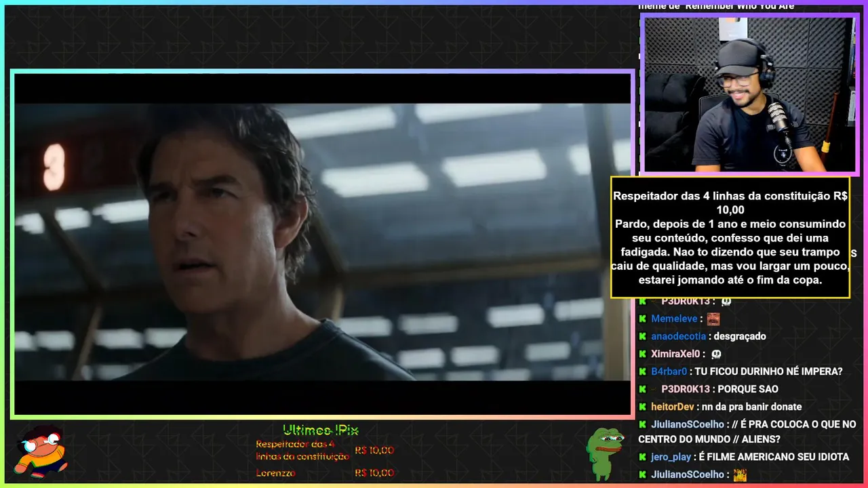Screen dimensions: 868x488
Task: Select the 'CENTRO DO MUNDO // ALIENS?' message line
Action: coord(709,439)
